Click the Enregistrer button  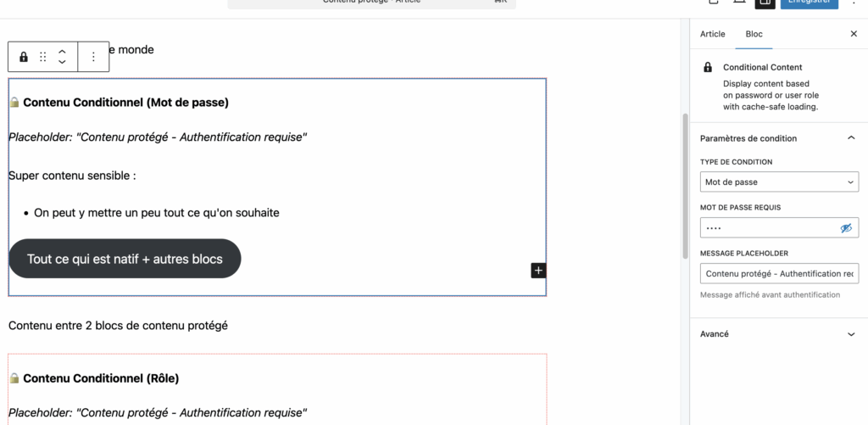pyautogui.click(x=810, y=4)
